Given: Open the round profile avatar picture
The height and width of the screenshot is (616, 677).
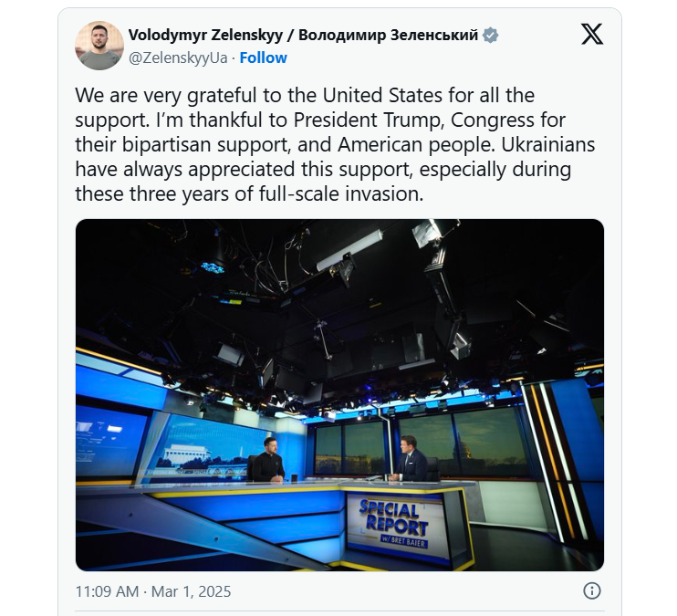Looking at the screenshot, I should 99,46.
